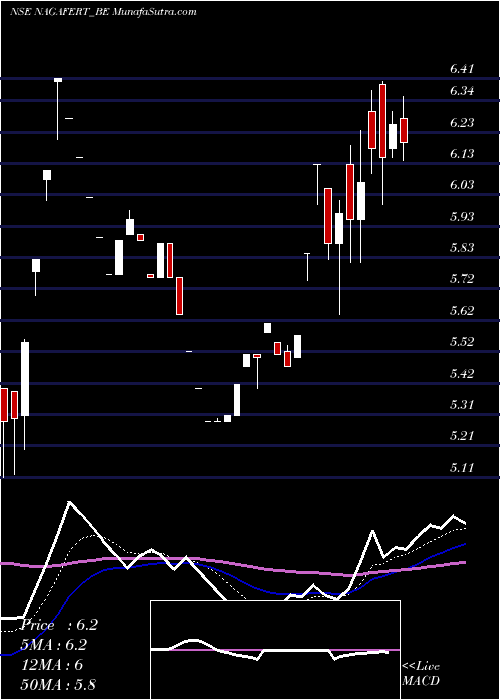Click the 5.52 price axis label
The image size is (500, 700).
point(462,342)
